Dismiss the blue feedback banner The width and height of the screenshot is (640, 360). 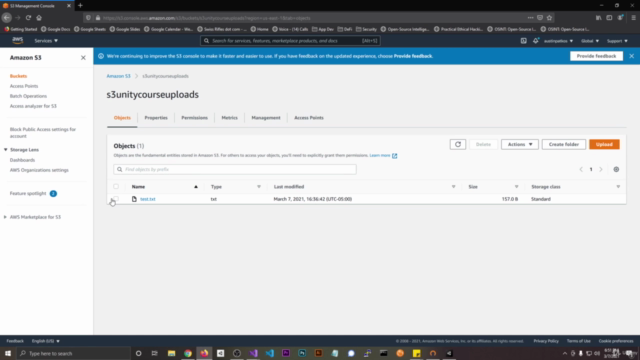point(631,56)
